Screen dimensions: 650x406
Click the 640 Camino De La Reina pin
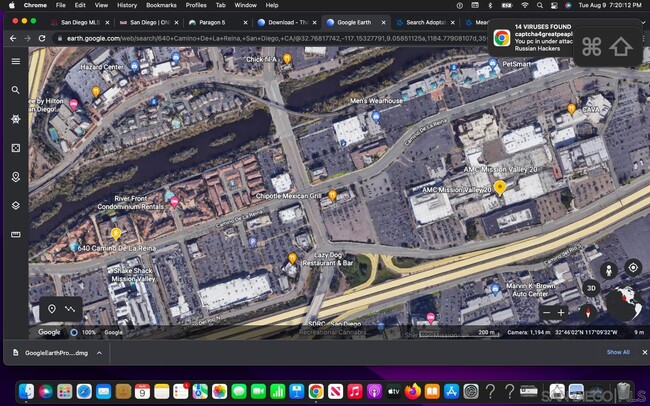click(116, 234)
